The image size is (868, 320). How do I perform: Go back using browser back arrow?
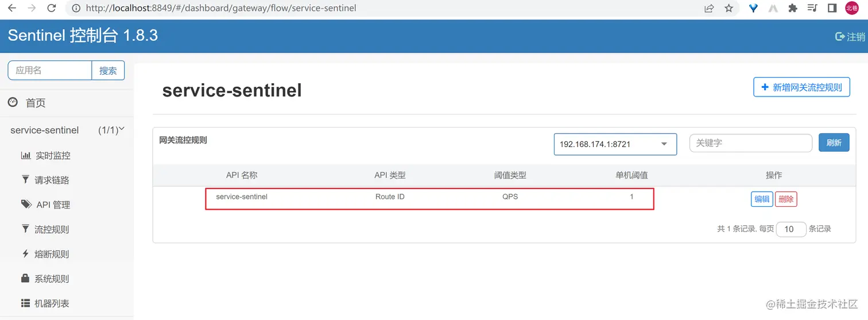[12, 8]
